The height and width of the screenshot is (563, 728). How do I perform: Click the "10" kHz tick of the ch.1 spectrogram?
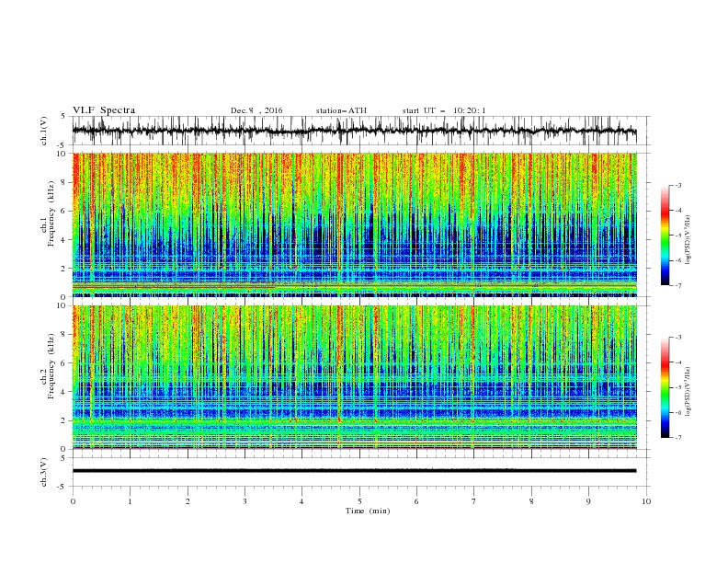(63, 154)
